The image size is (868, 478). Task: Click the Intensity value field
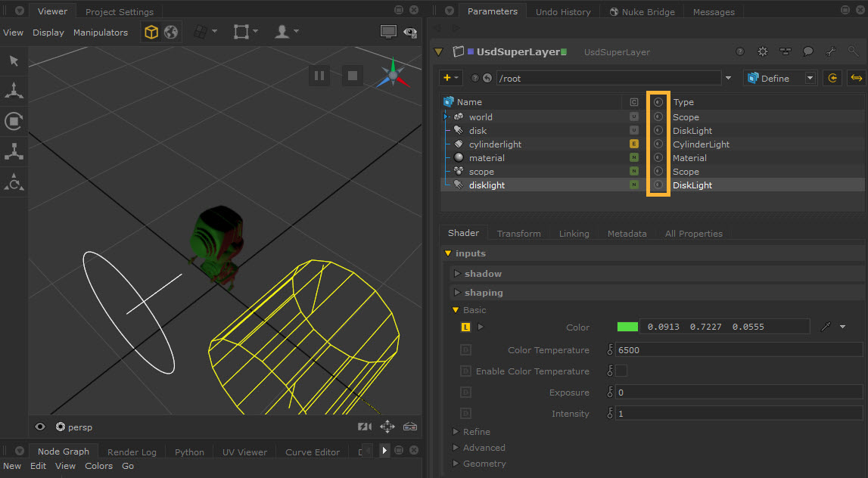tap(738, 414)
